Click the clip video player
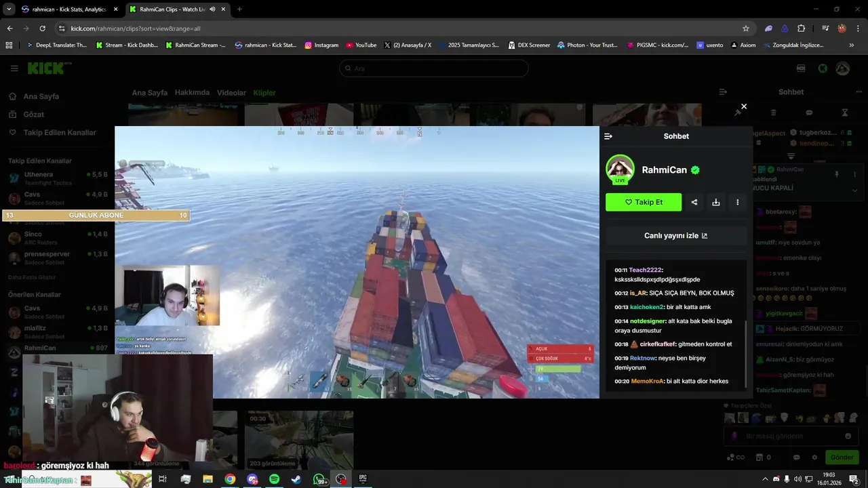This screenshot has height=488, width=868. 357,262
